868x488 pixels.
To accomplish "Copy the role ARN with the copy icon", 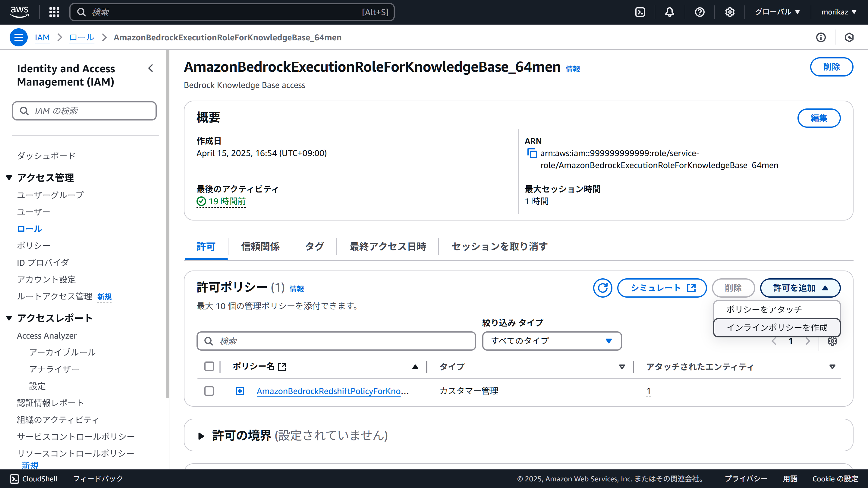I will click(x=532, y=153).
